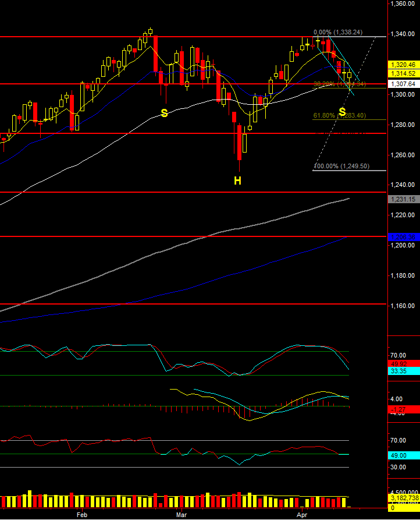Select the cyan 33.35 stochastic value tag
The image size is (420, 520).
click(x=403, y=370)
